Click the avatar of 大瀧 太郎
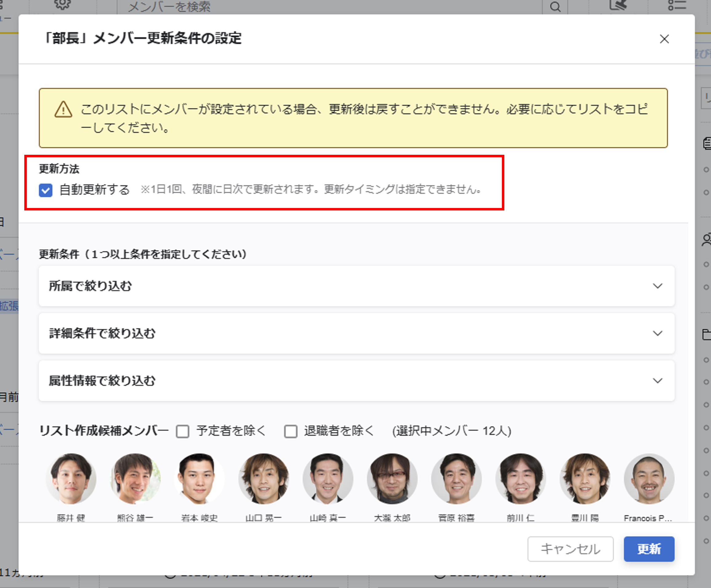The width and height of the screenshot is (711, 588). point(392,478)
